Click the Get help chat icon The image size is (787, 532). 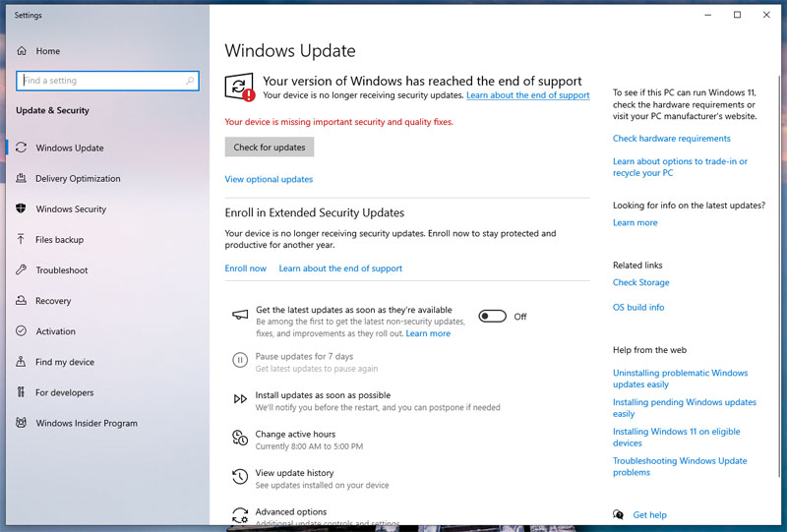tap(619, 514)
